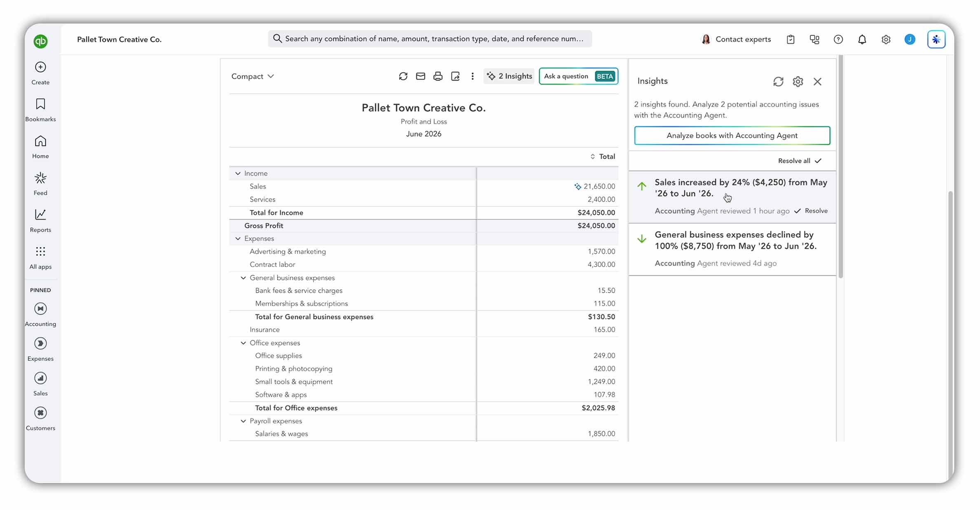Open Insights panel settings gear
The image size is (980, 510).
coord(798,82)
